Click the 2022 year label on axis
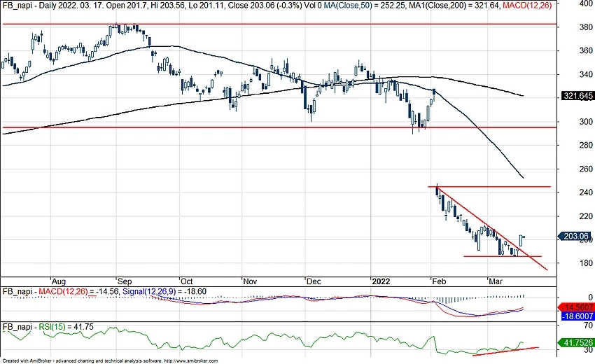Image resolution: width=595 pixels, height=364 pixels. (x=381, y=281)
